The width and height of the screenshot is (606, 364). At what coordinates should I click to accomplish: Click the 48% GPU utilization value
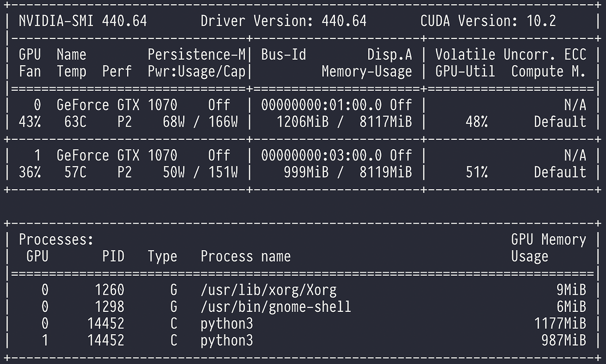(477, 122)
